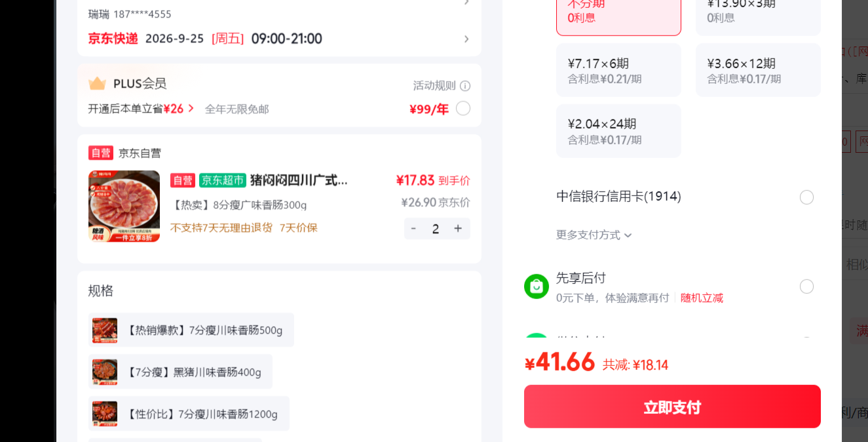Click the PLUS会员 crown icon
This screenshot has width=868, height=442.
97,83
